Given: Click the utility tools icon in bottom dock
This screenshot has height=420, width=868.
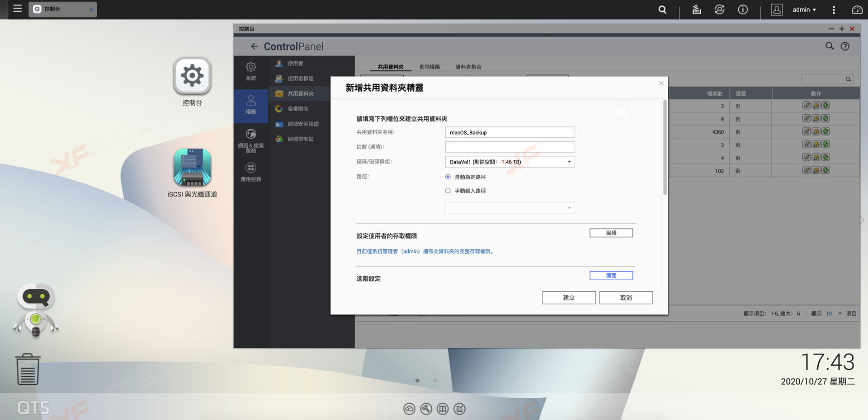Looking at the screenshot, I should 426,409.
